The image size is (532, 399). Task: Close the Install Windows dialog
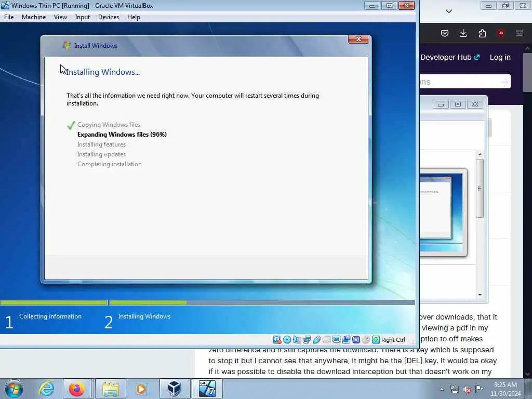tap(358, 39)
